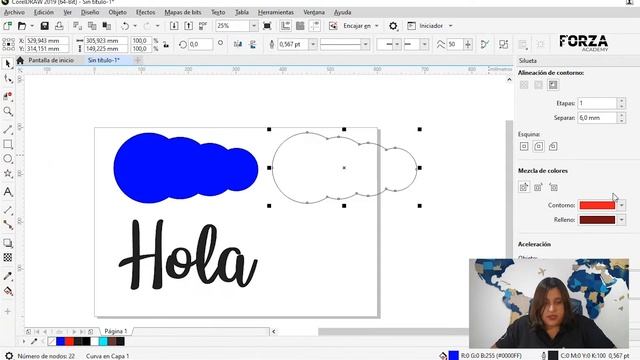Activate the Zoom magnifier tool
Image resolution: width=640 pixels, height=360 pixels.
[x=8, y=111]
